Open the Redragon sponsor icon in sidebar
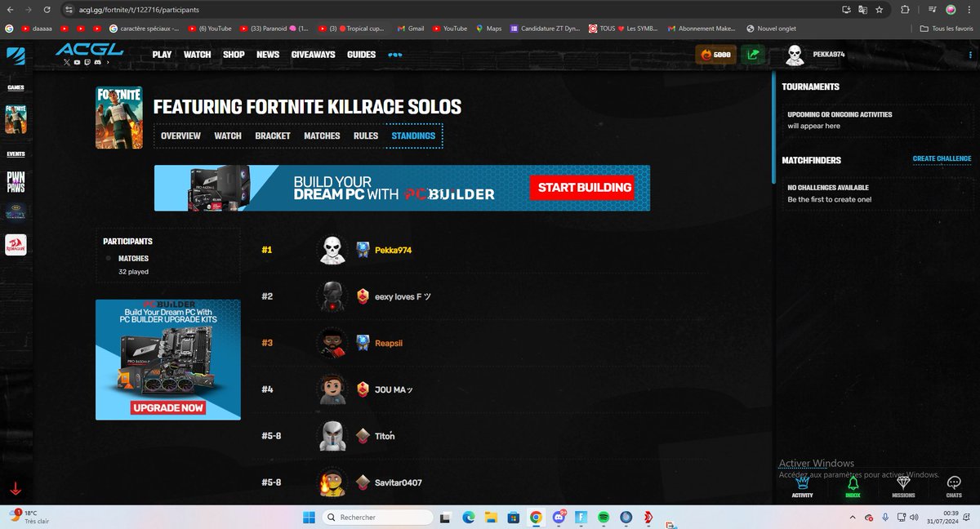The height and width of the screenshot is (529, 980). (x=16, y=245)
